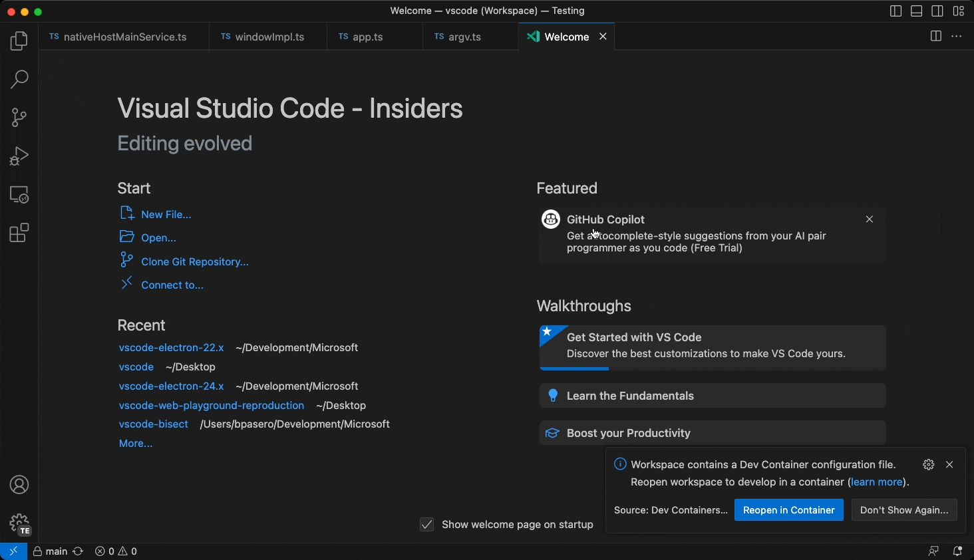
Task: Toggle the Panel layout visibility
Action: click(x=916, y=11)
